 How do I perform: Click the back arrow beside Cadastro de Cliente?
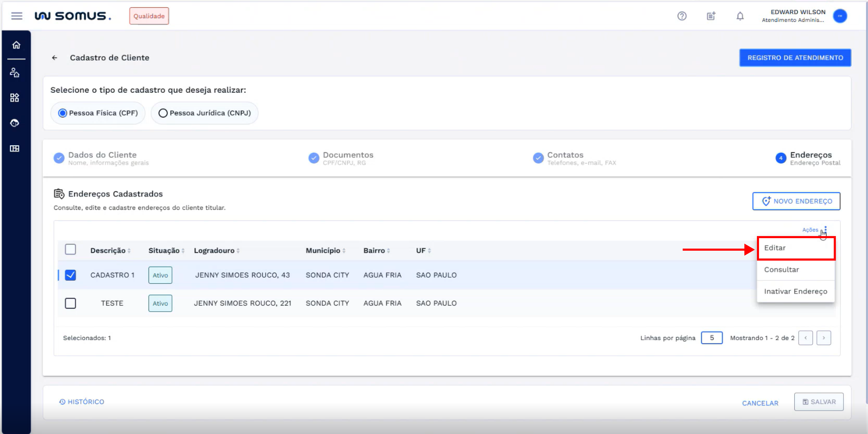coord(55,58)
